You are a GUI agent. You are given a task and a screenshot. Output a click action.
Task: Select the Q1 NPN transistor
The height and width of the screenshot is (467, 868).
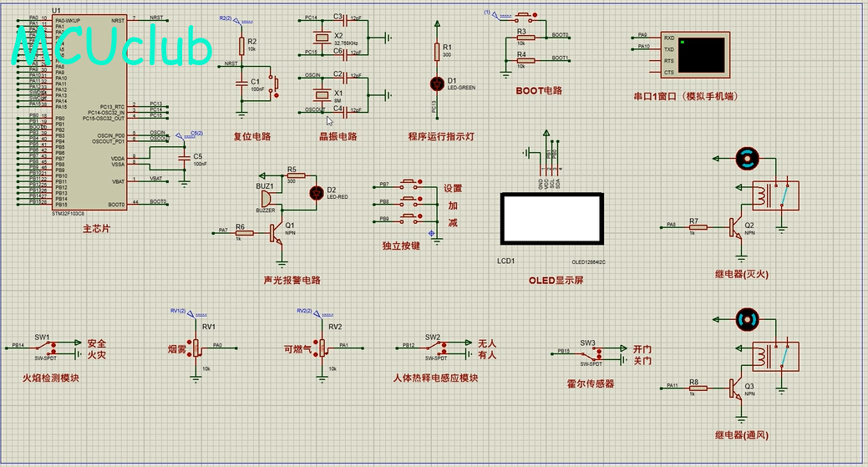click(277, 233)
